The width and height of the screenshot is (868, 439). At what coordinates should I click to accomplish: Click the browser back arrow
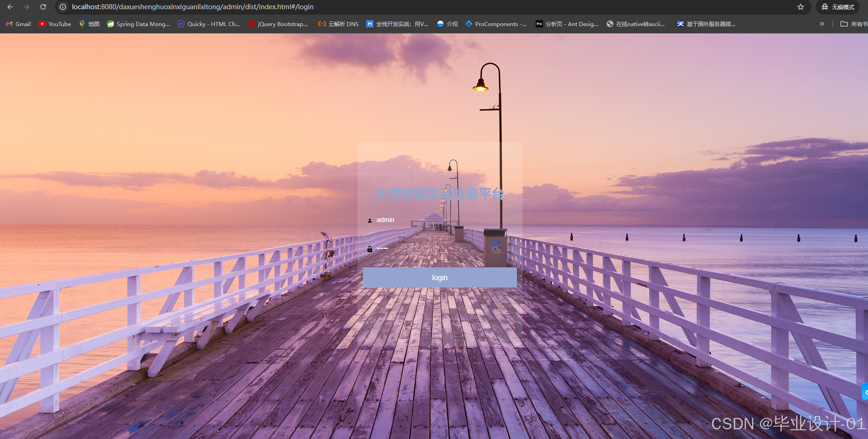pyautogui.click(x=10, y=7)
